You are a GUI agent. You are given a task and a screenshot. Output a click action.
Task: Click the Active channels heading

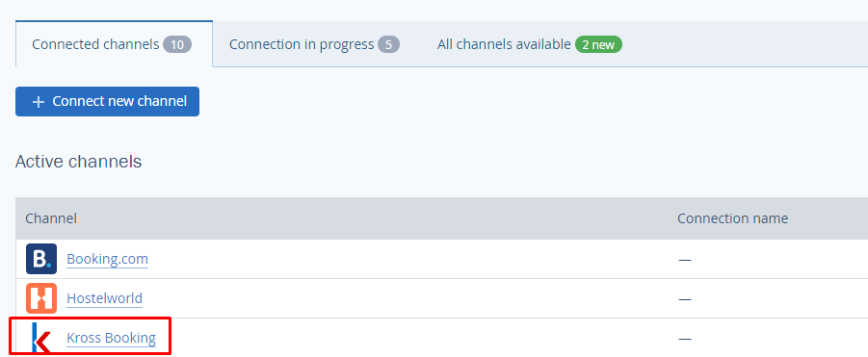79,162
